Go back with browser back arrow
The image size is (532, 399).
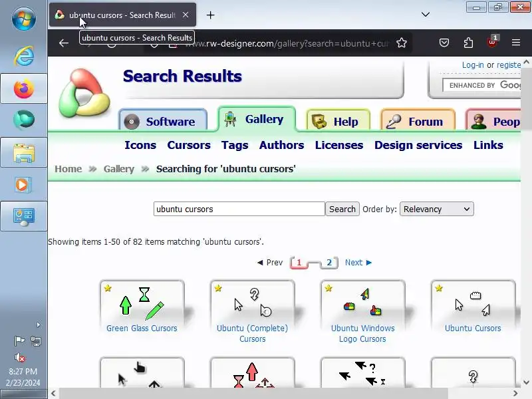64,43
